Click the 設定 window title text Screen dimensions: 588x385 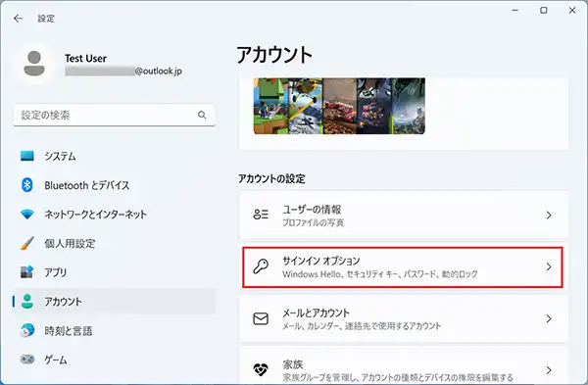(x=46, y=19)
